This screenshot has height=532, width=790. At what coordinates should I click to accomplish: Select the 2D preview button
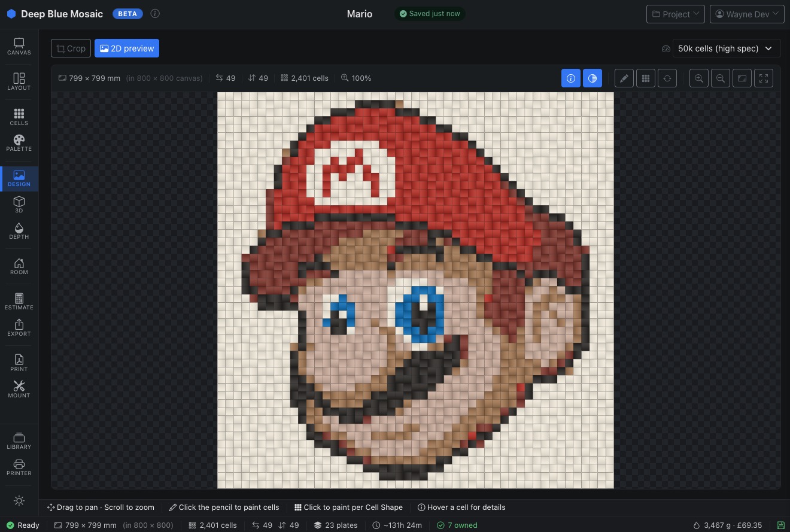tap(127, 48)
